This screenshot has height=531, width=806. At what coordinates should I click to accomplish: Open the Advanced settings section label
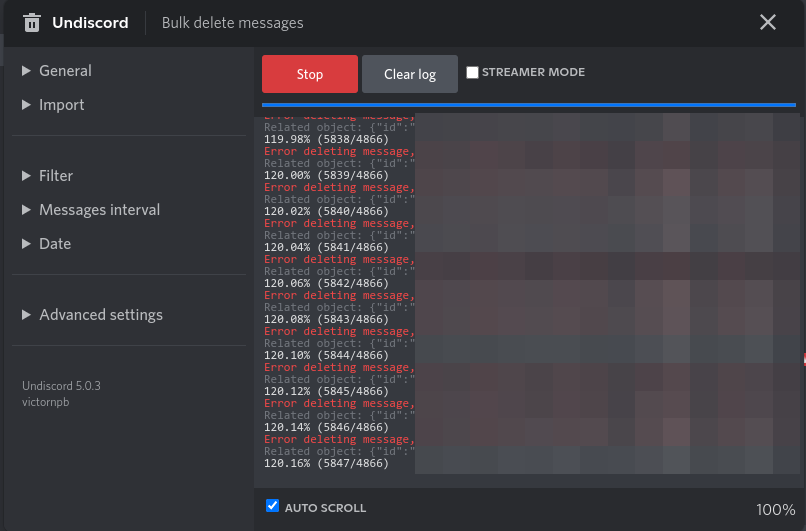point(101,315)
